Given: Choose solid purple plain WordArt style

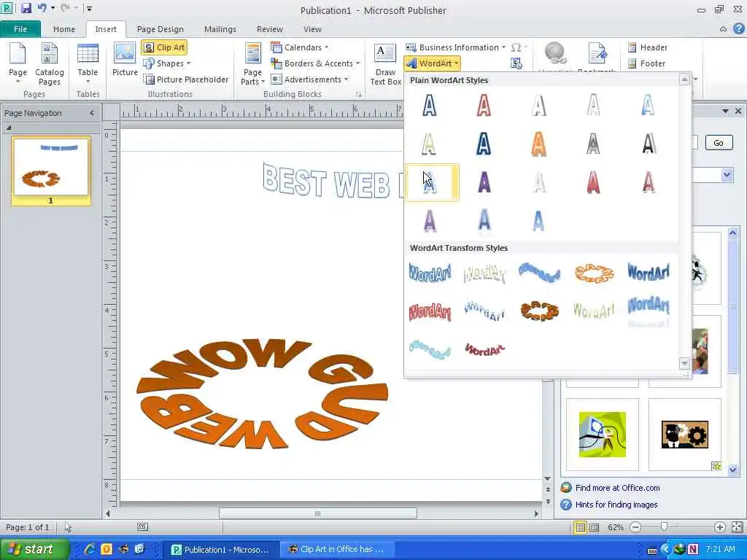Looking at the screenshot, I should click(x=484, y=182).
